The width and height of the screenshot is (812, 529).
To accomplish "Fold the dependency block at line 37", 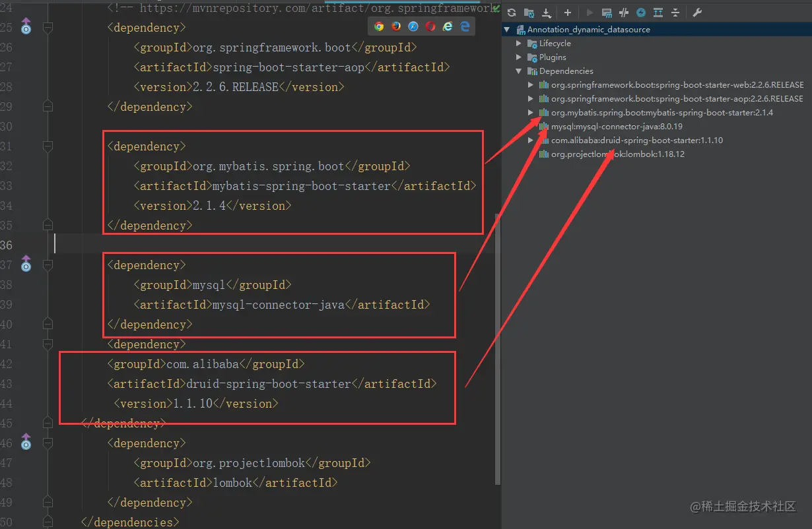I will tap(48, 265).
